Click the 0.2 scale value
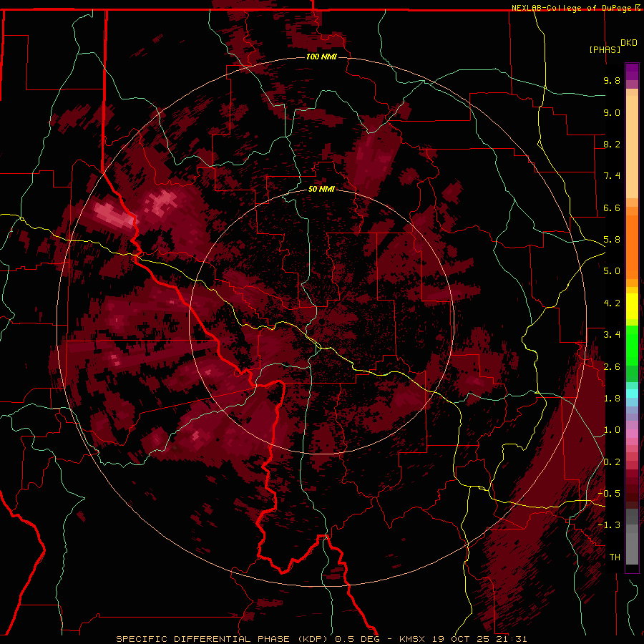Viewport: 644px width, 644px height. coord(612,462)
